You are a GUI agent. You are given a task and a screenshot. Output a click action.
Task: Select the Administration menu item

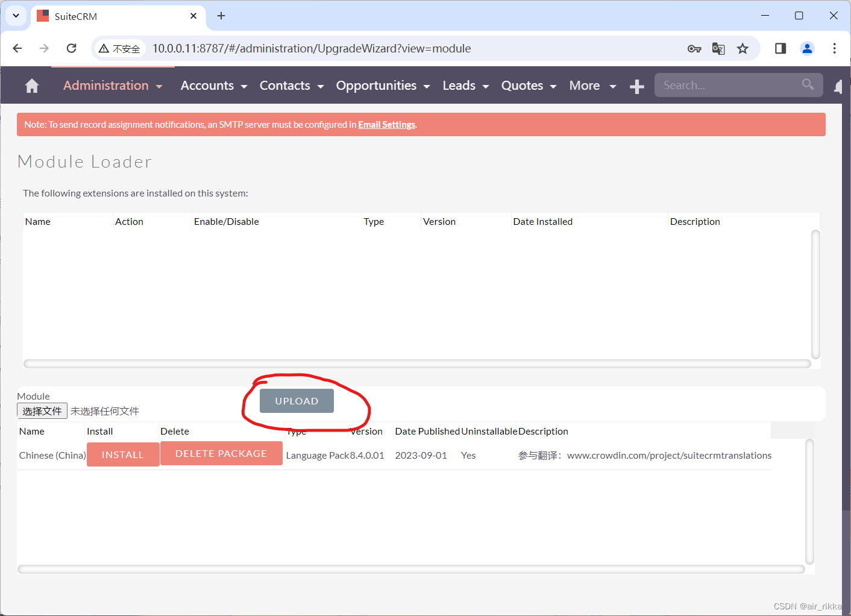click(x=106, y=86)
